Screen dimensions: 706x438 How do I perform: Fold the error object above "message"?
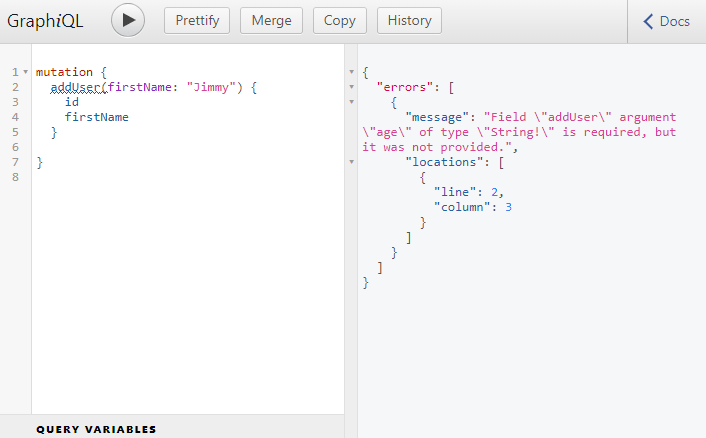coord(351,103)
